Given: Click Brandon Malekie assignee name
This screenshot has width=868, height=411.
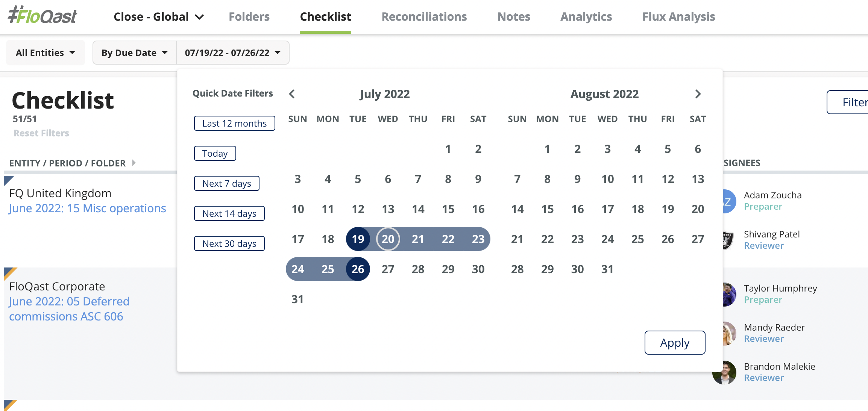Looking at the screenshot, I should point(780,366).
